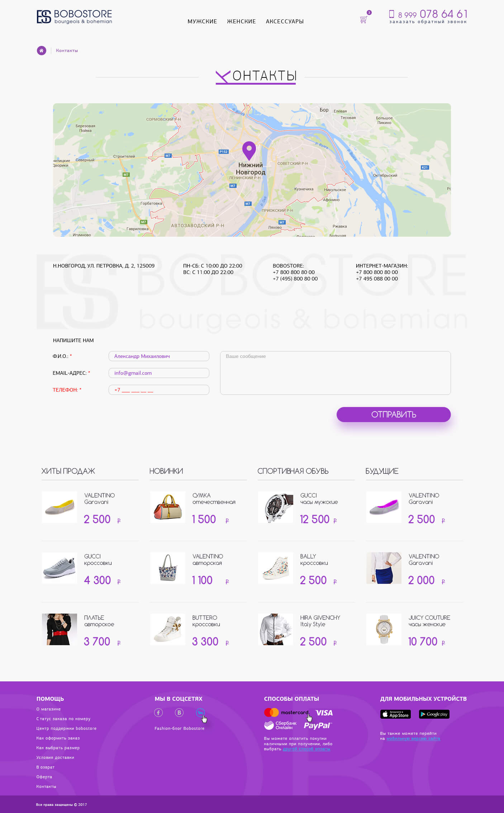Focus the ТЕЛЕФОН input field
Image resolution: width=504 pixels, height=813 pixels.
coord(159,390)
